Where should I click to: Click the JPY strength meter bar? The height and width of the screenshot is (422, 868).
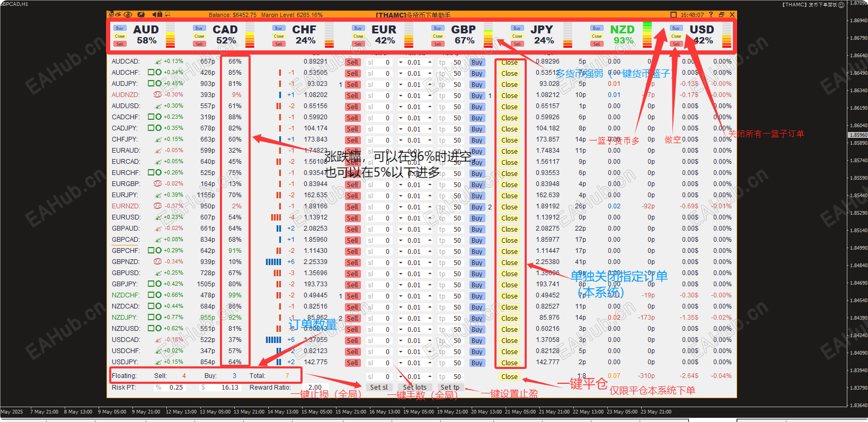coord(568,36)
